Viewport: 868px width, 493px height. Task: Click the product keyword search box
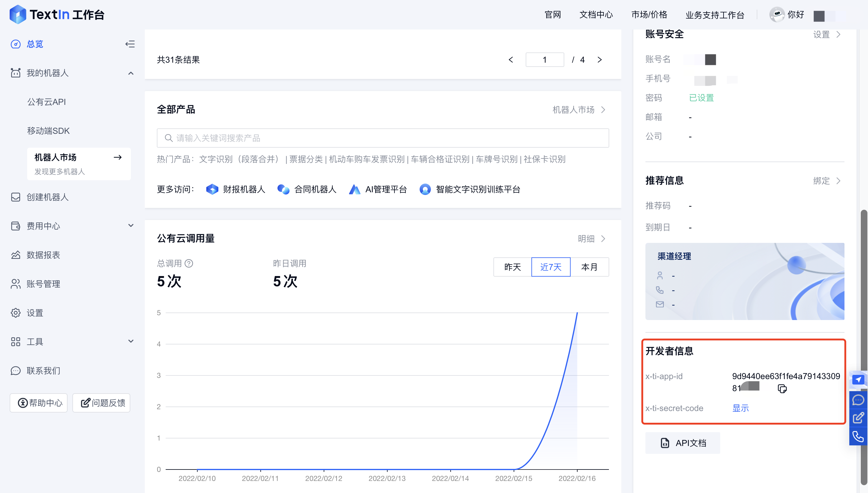[x=383, y=138]
